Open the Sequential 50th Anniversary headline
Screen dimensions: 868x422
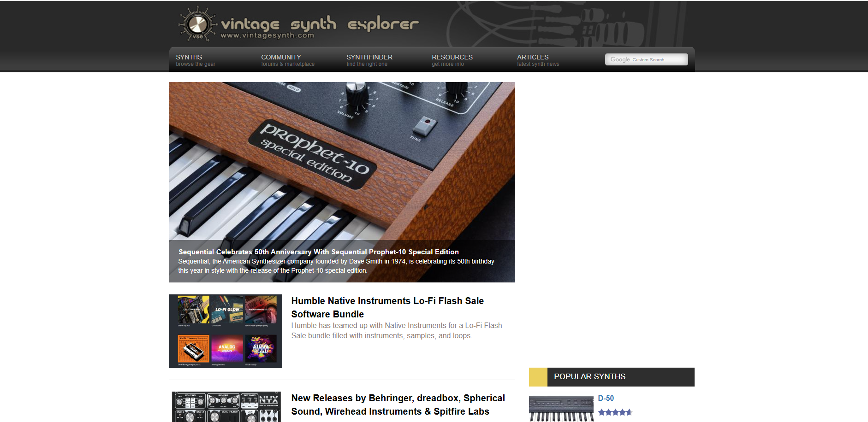tap(318, 252)
